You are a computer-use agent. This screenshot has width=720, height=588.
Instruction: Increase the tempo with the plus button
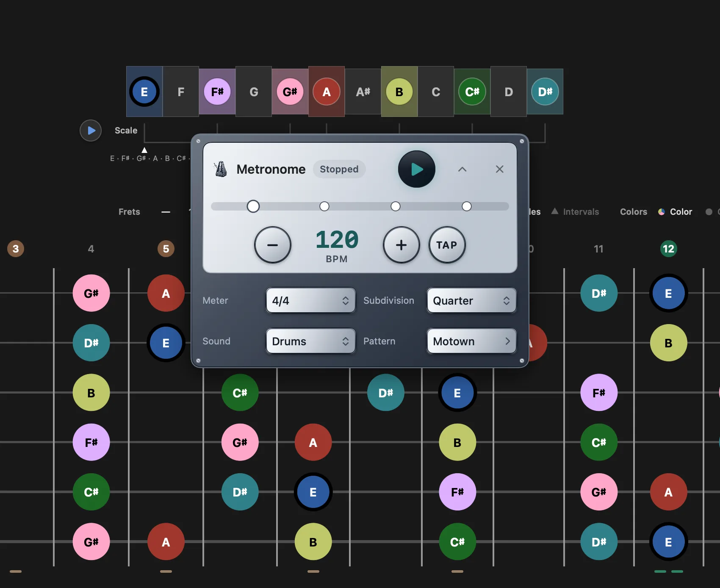[x=402, y=245]
